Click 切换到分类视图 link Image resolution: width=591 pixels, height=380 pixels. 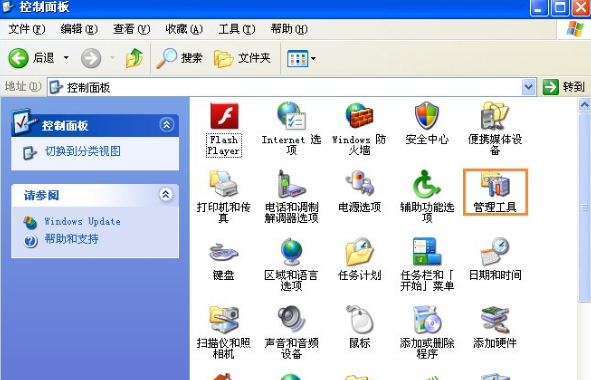tap(83, 152)
